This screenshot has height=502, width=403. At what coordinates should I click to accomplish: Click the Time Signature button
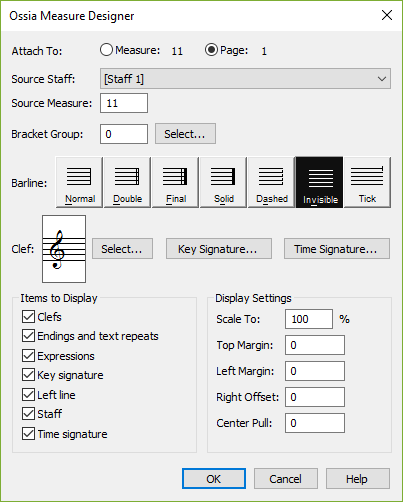337,249
